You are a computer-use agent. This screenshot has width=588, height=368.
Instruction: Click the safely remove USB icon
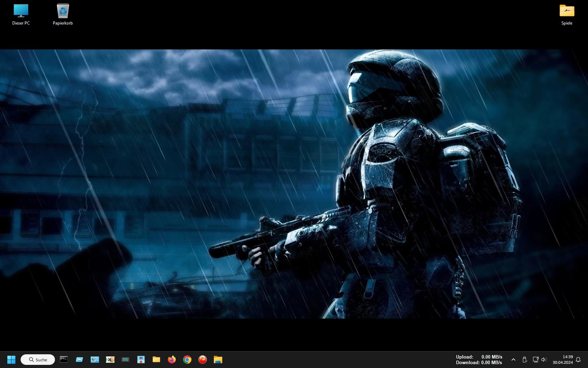(x=525, y=360)
